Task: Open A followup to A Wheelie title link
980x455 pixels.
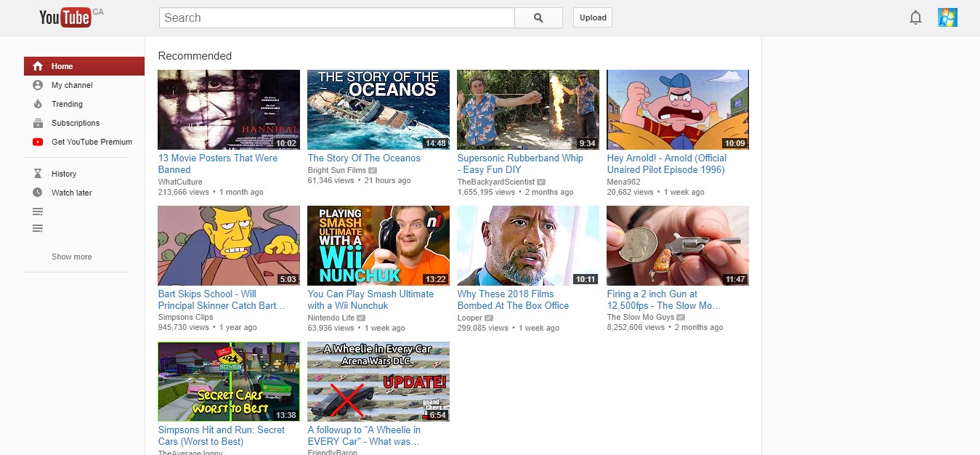Action: pos(364,435)
